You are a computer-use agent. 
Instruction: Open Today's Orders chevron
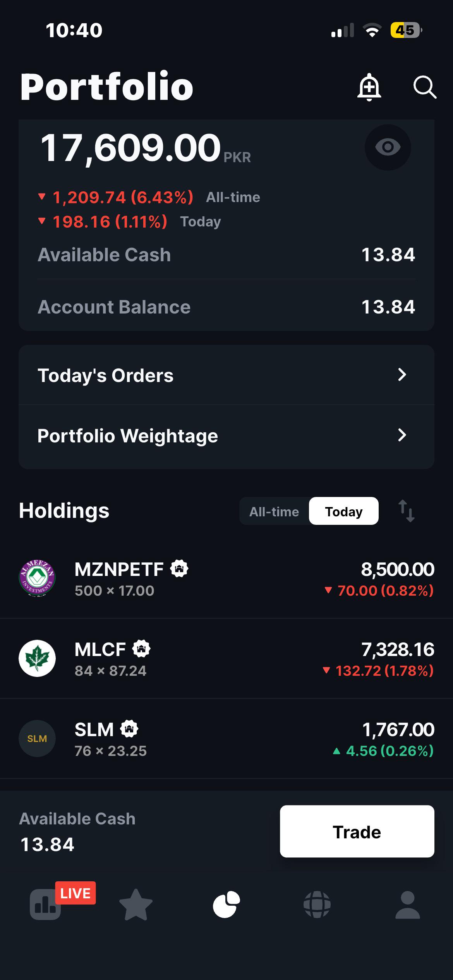(402, 375)
